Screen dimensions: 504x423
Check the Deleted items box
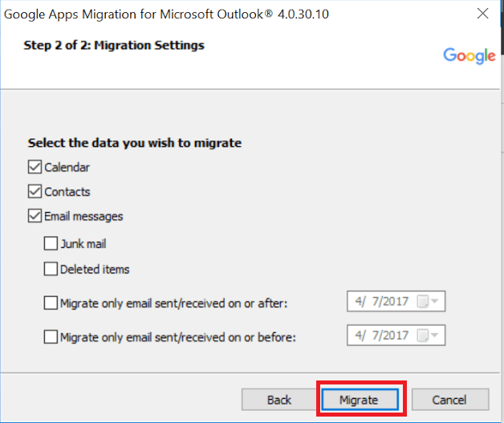point(51,269)
